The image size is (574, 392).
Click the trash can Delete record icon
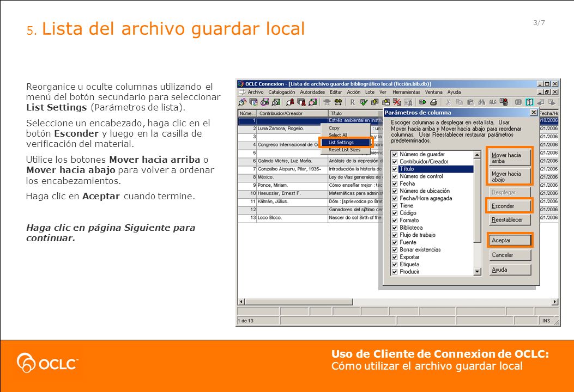[504, 102]
